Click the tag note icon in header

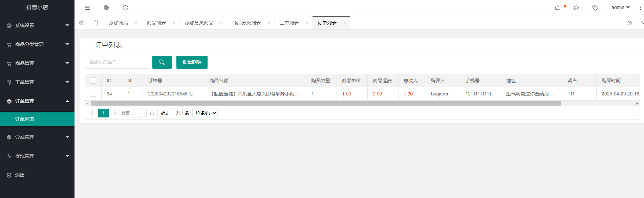click(x=595, y=8)
